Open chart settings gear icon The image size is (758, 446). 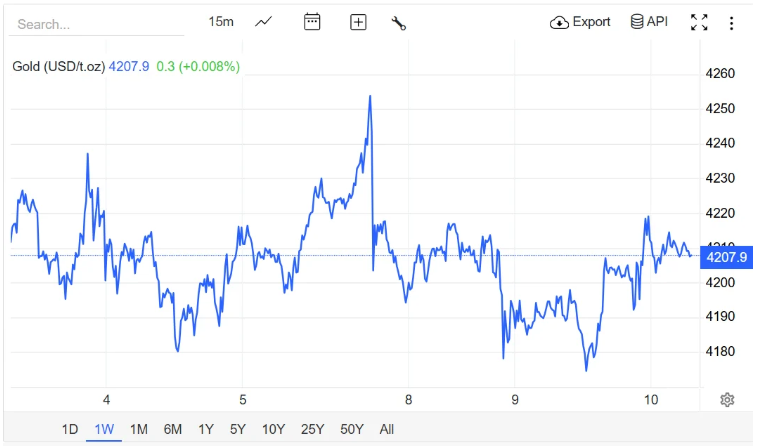click(x=727, y=400)
